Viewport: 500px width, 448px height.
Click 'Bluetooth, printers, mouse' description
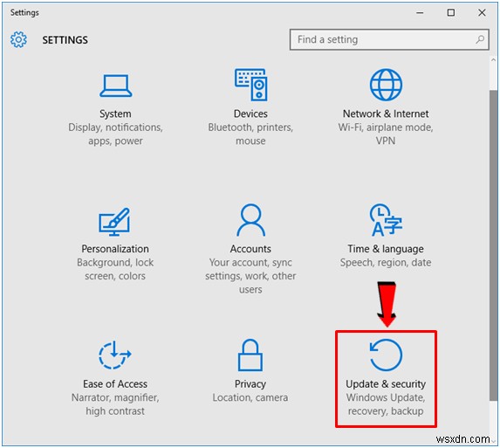coord(250,134)
